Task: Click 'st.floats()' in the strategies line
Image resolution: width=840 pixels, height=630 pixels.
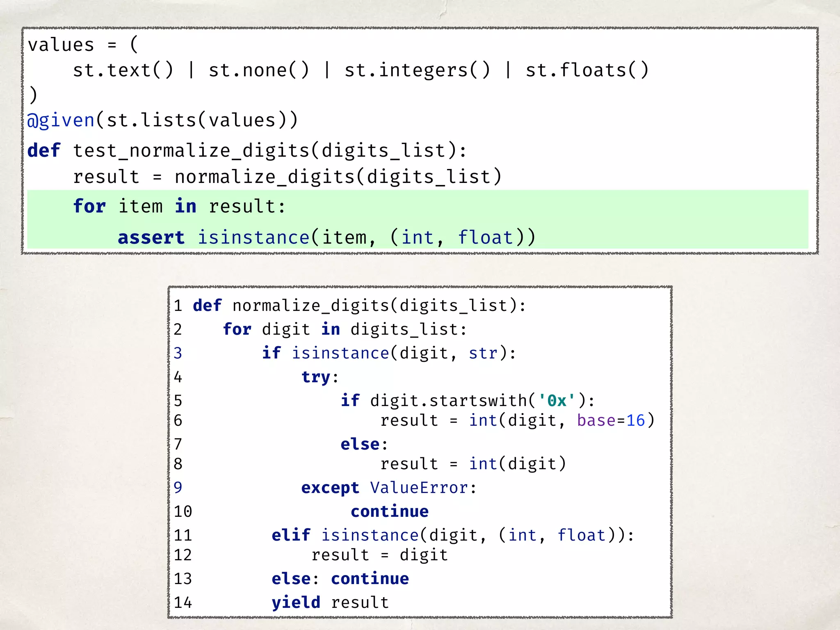Action: (x=587, y=70)
